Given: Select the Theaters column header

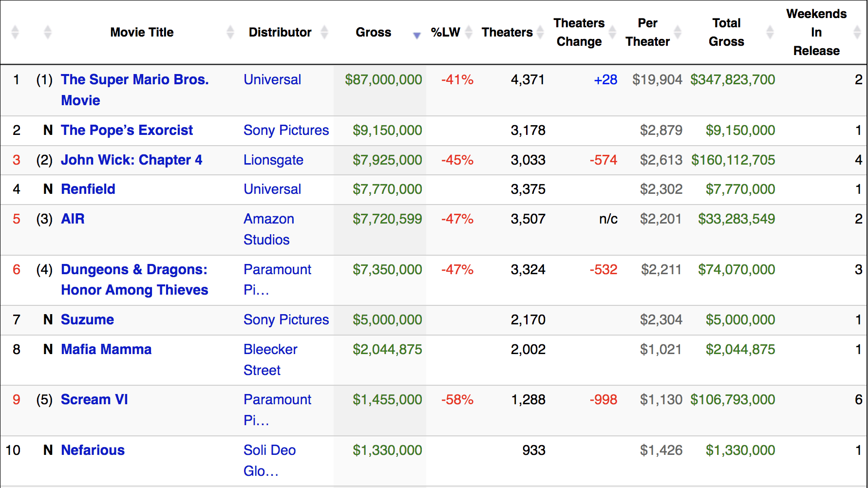Looking at the screenshot, I should click(x=507, y=32).
